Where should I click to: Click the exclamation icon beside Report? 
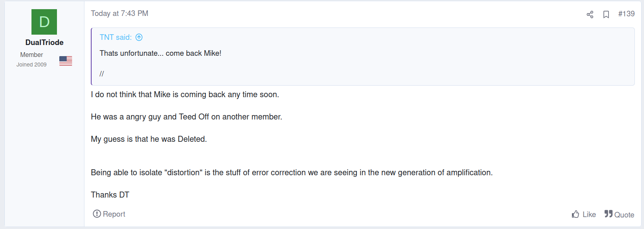click(97, 214)
